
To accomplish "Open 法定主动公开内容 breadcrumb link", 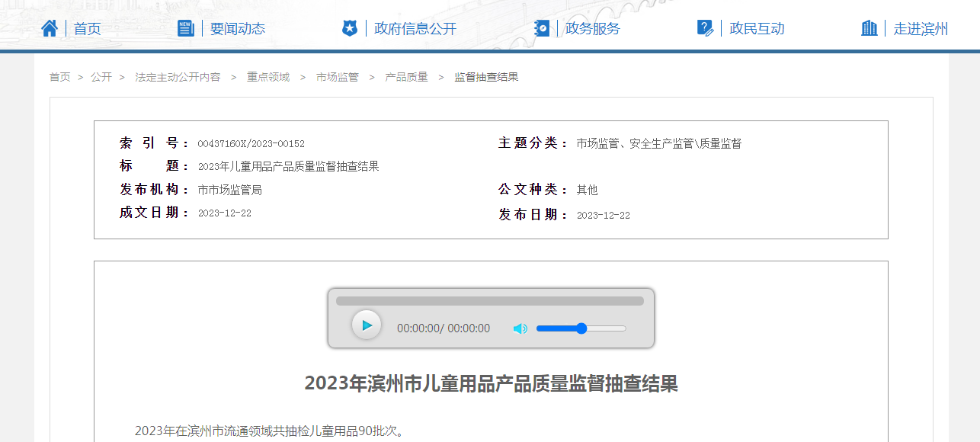I will (x=178, y=77).
